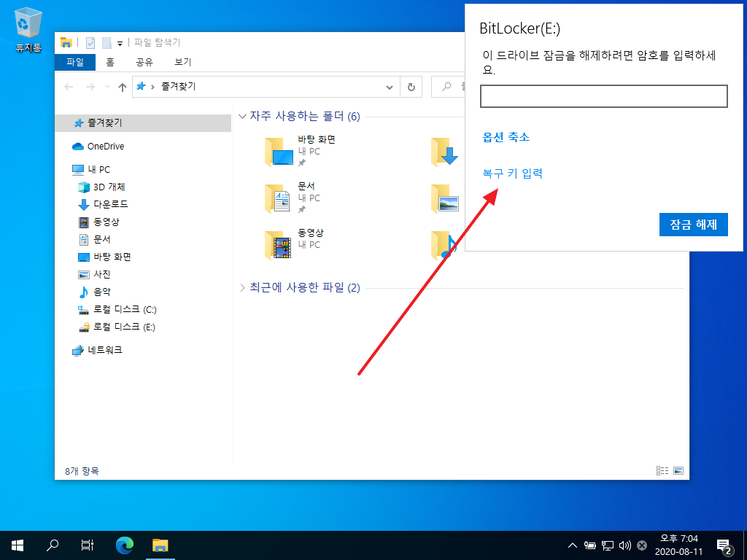Click the 즐겨찾기 address bar path
Viewport: 747px width, 560px height.
178,86
